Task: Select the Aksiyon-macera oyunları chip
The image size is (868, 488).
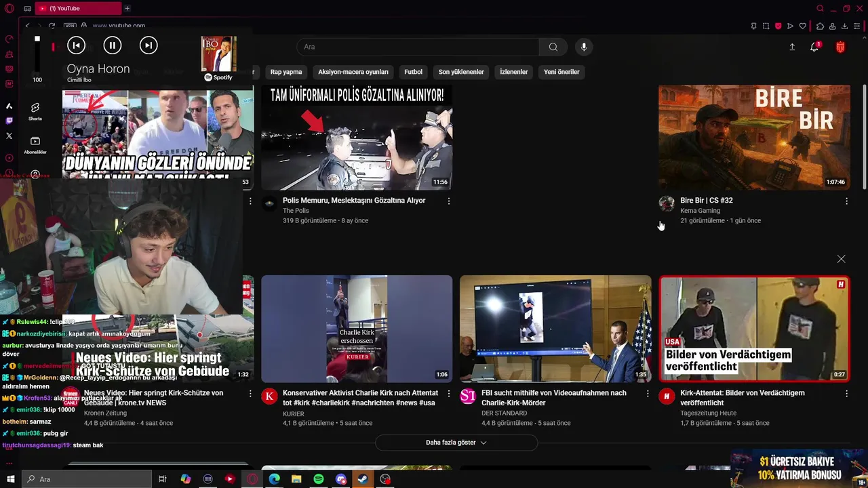Action: pos(353,72)
